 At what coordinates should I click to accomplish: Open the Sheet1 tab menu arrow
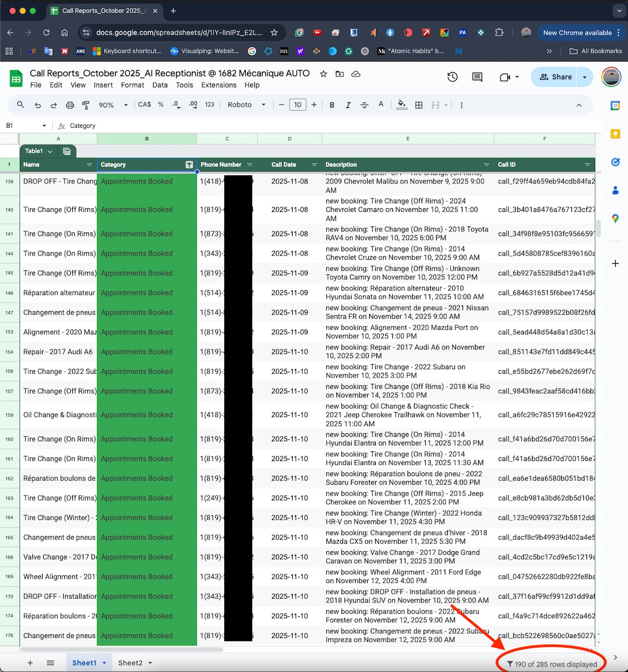[104, 663]
